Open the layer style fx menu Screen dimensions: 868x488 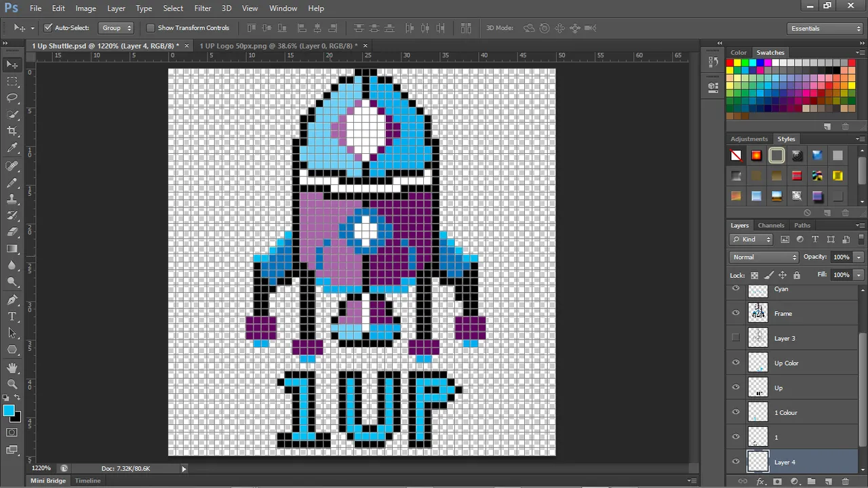[760, 481]
